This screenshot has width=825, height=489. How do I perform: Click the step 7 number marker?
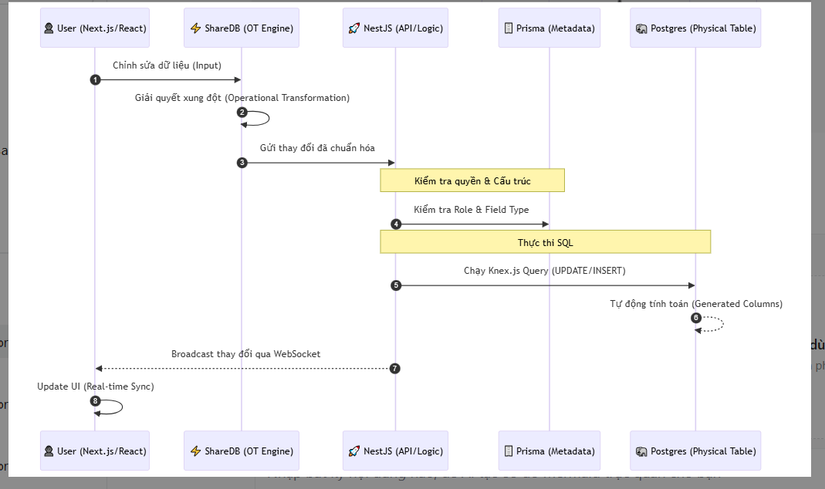pyautogui.click(x=395, y=368)
